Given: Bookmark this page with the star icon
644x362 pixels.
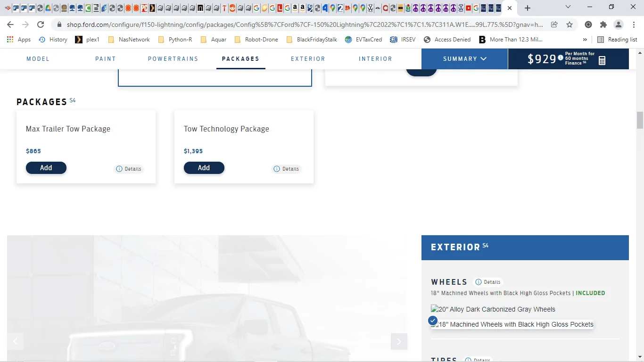Looking at the screenshot, I should 570,25.
